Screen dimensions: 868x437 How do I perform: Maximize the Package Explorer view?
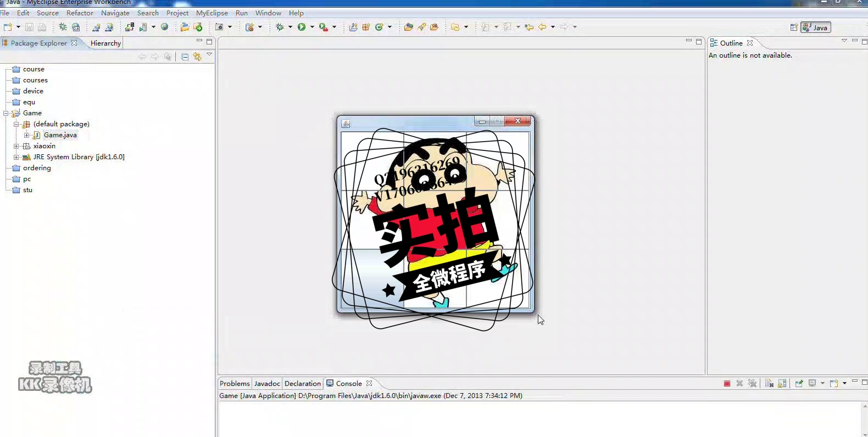(x=209, y=41)
